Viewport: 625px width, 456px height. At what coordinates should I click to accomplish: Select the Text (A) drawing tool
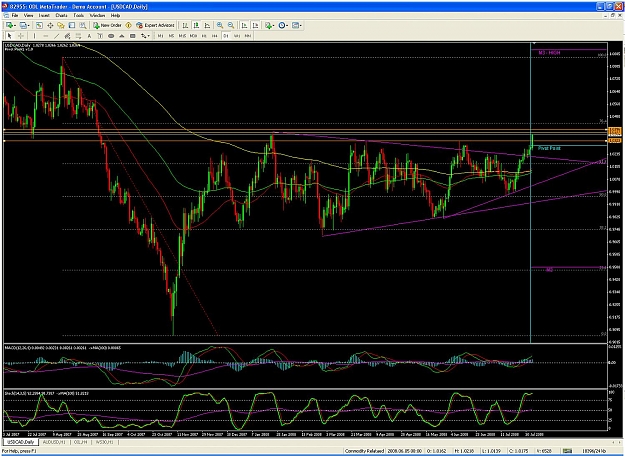tap(89, 36)
